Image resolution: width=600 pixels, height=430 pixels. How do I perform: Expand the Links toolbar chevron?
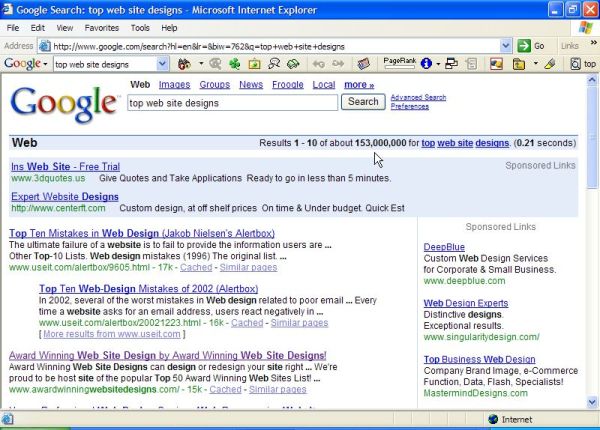pyautogui.click(x=594, y=42)
